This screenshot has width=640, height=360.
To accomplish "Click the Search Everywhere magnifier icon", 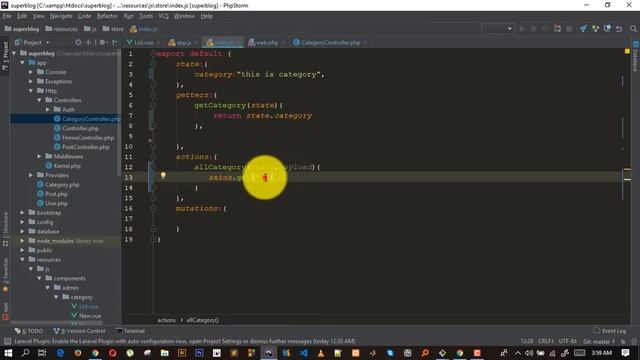I will [633, 29].
